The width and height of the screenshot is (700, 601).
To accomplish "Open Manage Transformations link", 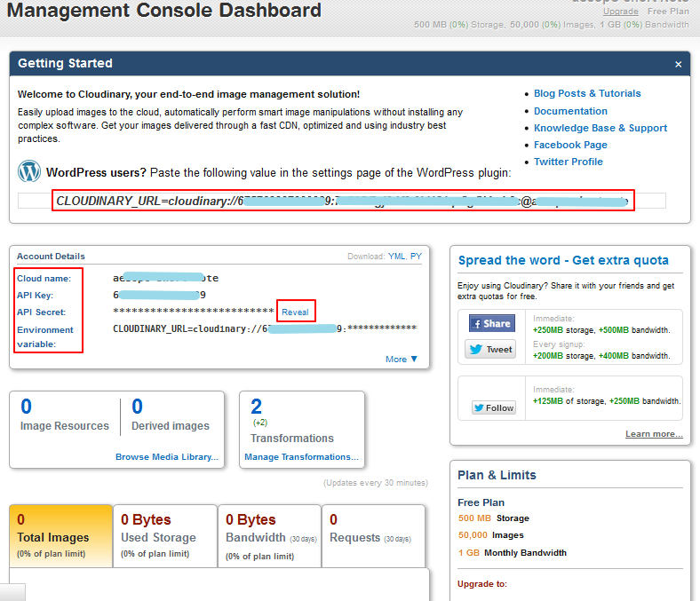I will [x=301, y=457].
